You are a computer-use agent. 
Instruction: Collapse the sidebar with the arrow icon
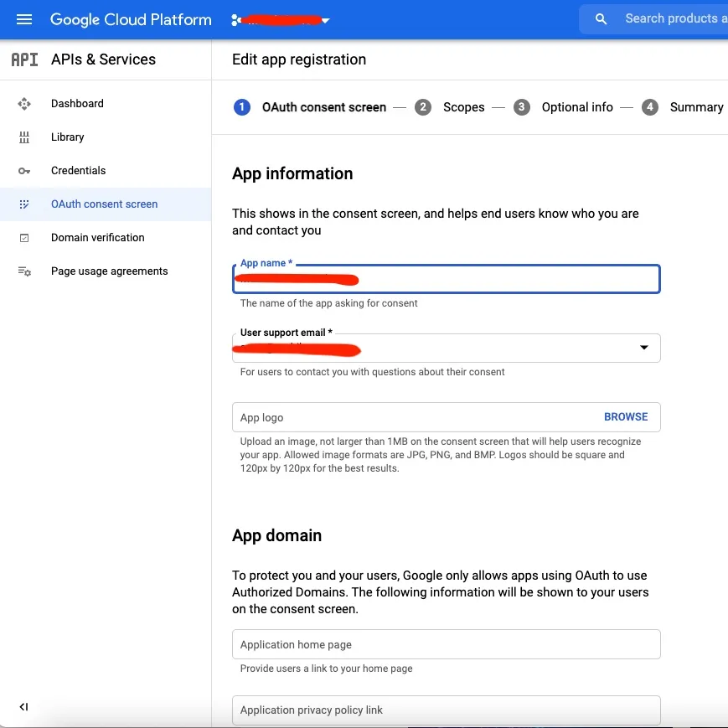[x=23, y=707]
